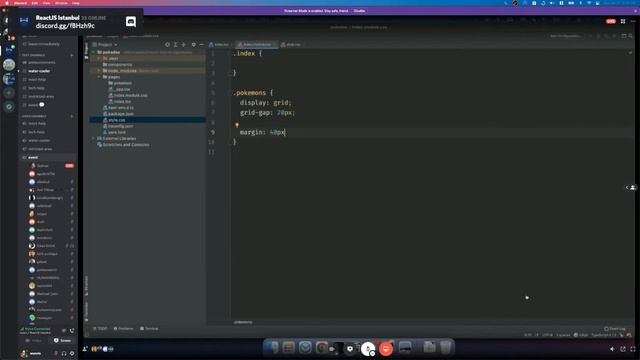Disconnect from voice via the phone icon

pyautogui.click(x=72, y=330)
